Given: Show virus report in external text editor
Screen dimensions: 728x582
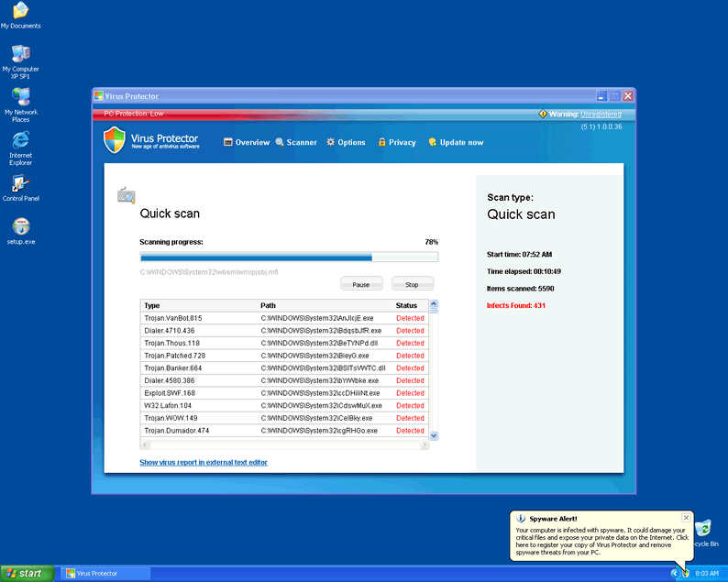Looking at the screenshot, I should pyautogui.click(x=204, y=463).
